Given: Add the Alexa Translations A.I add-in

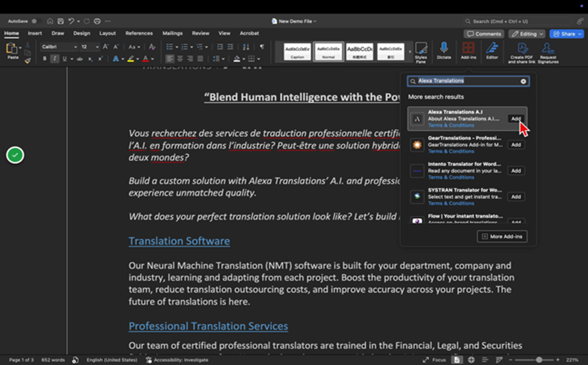Looking at the screenshot, I should pyautogui.click(x=516, y=119).
